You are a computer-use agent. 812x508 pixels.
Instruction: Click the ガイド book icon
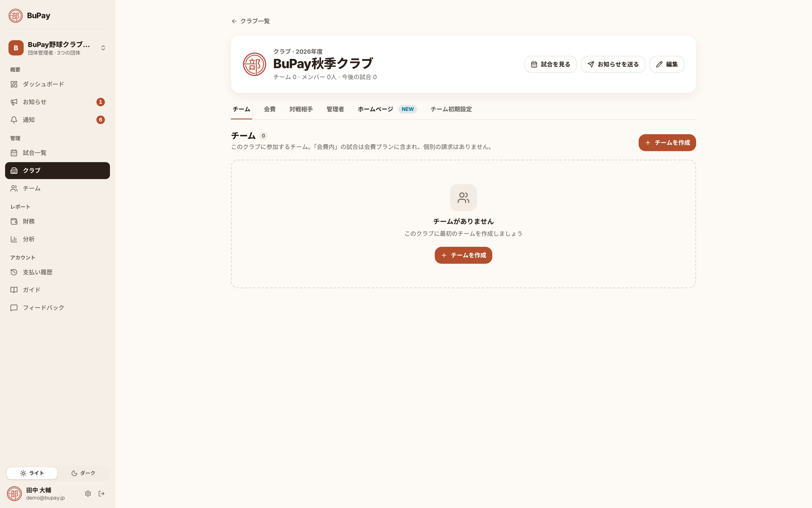click(x=14, y=290)
